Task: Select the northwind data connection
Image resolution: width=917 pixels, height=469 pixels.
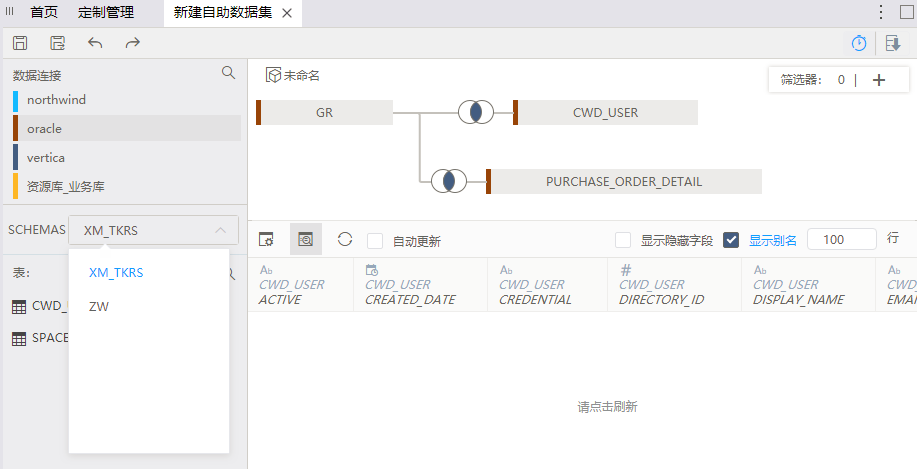Action: coord(127,99)
